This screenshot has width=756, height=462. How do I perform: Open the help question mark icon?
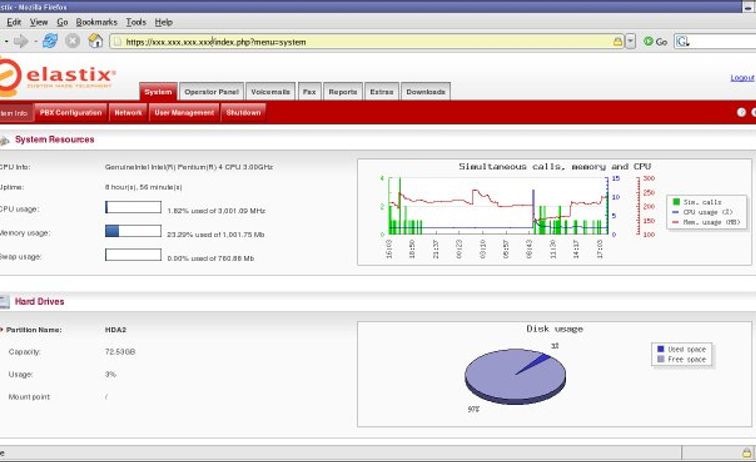tap(741, 112)
